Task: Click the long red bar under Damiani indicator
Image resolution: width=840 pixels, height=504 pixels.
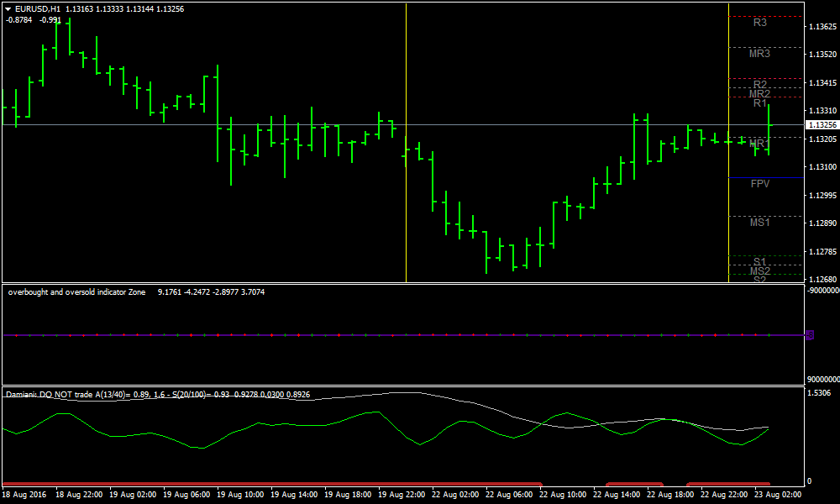Action: point(269,484)
